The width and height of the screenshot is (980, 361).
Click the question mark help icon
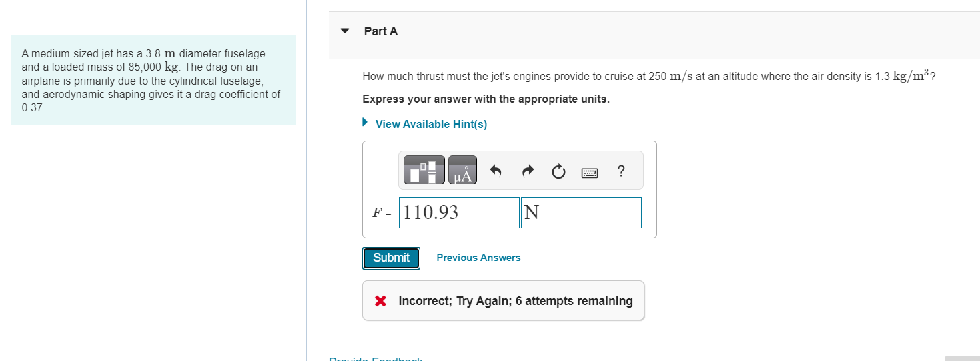[x=621, y=171]
